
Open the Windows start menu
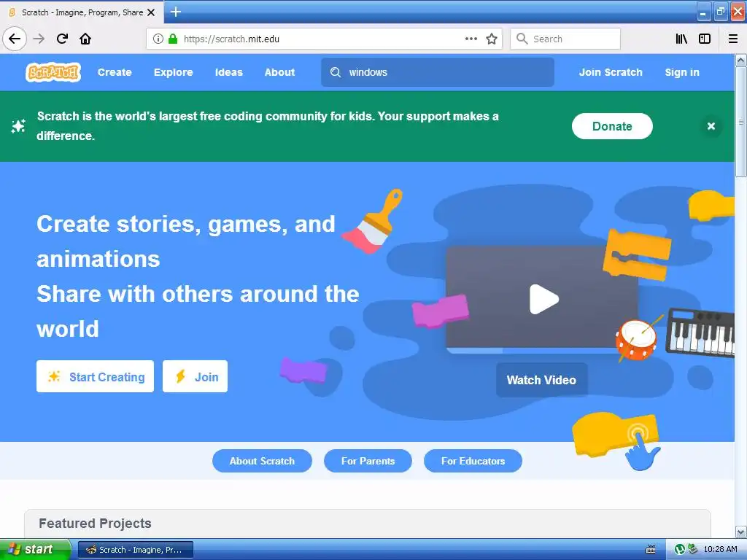35,550
